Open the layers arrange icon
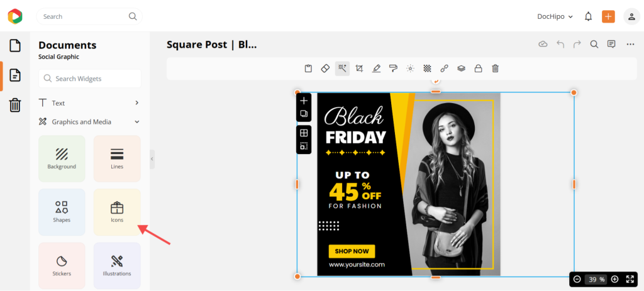Screen dimensions: 644x291 tap(461, 69)
